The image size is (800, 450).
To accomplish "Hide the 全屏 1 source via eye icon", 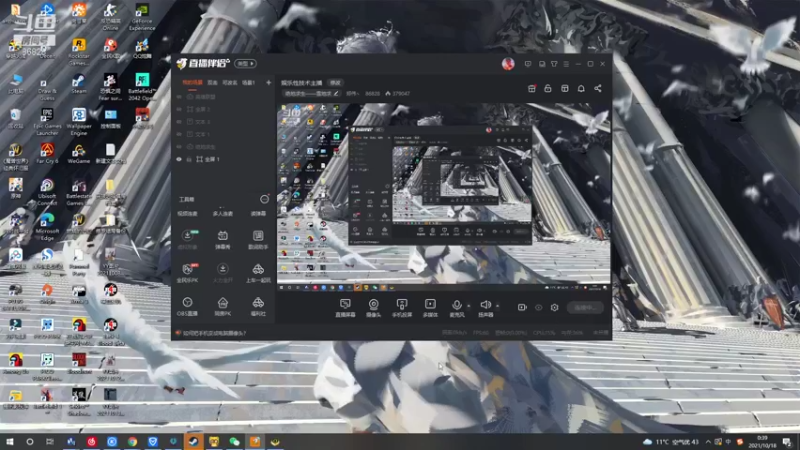I will pos(179,159).
